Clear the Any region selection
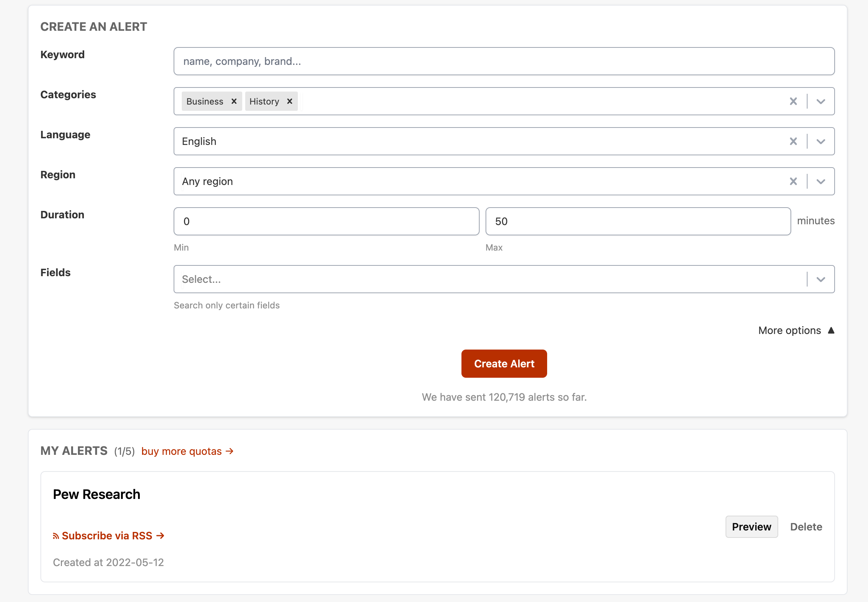 (793, 181)
